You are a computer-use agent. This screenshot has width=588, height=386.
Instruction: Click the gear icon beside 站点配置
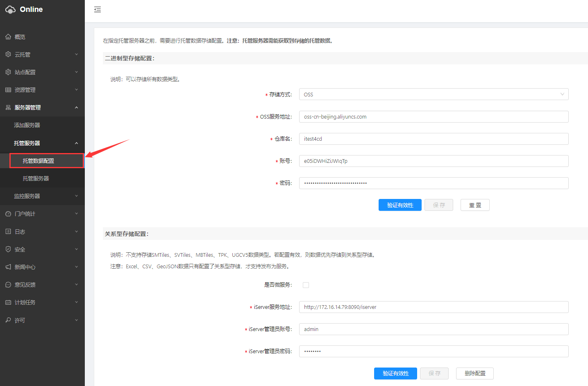[x=8, y=72]
